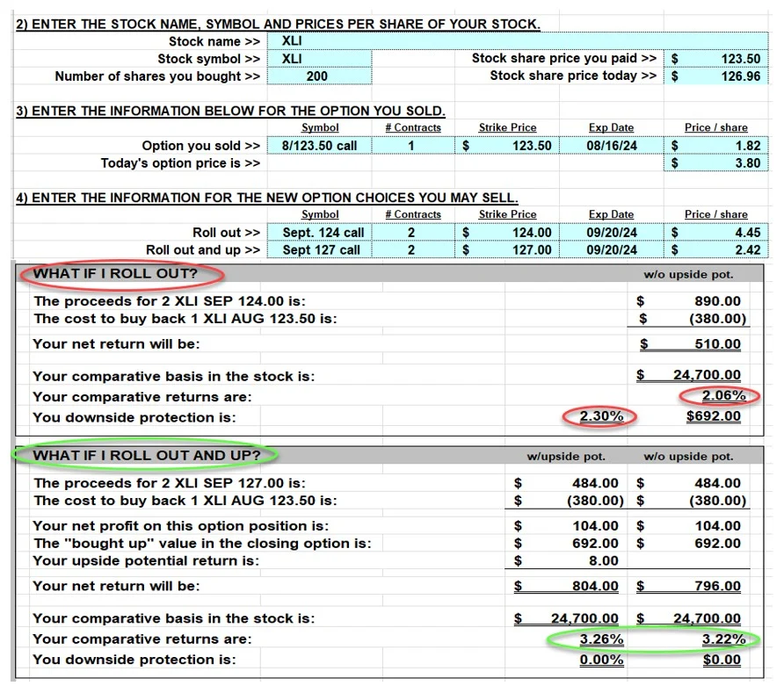Select the Roll out symbol cell Sept. 124 call
The image size is (784, 693).
(320, 233)
